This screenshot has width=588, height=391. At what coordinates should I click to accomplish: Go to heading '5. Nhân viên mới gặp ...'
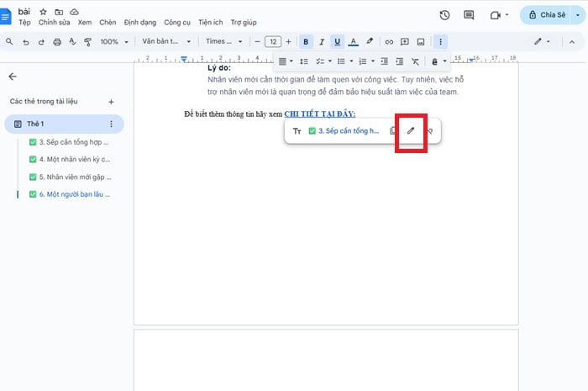coord(70,177)
